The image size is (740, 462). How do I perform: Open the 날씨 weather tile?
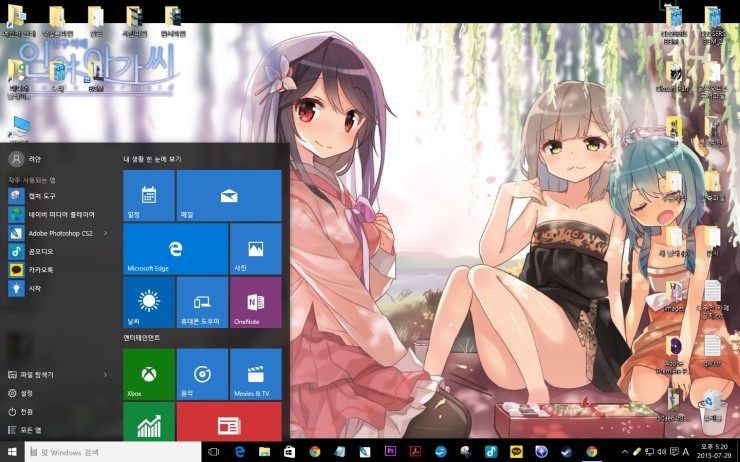[149, 302]
